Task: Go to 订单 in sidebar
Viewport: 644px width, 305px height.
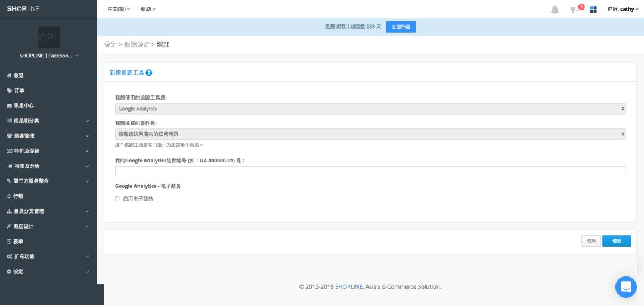Action: (x=18, y=91)
